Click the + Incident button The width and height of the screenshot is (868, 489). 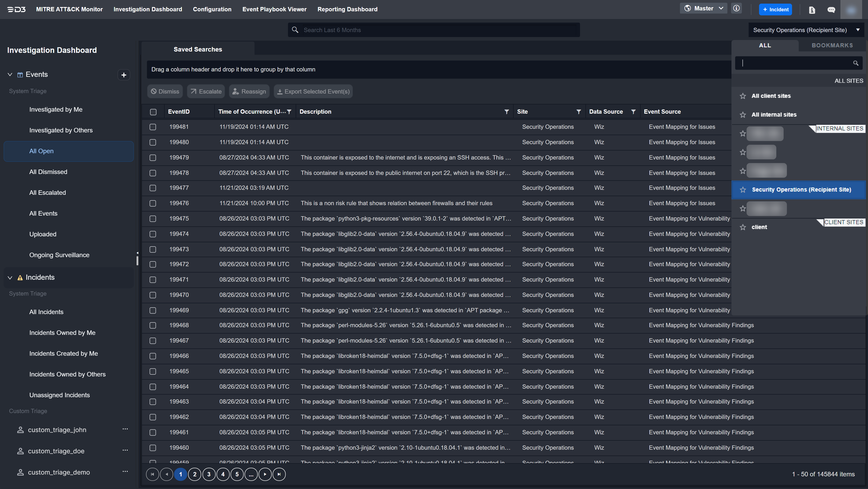(x=775, y=9)
